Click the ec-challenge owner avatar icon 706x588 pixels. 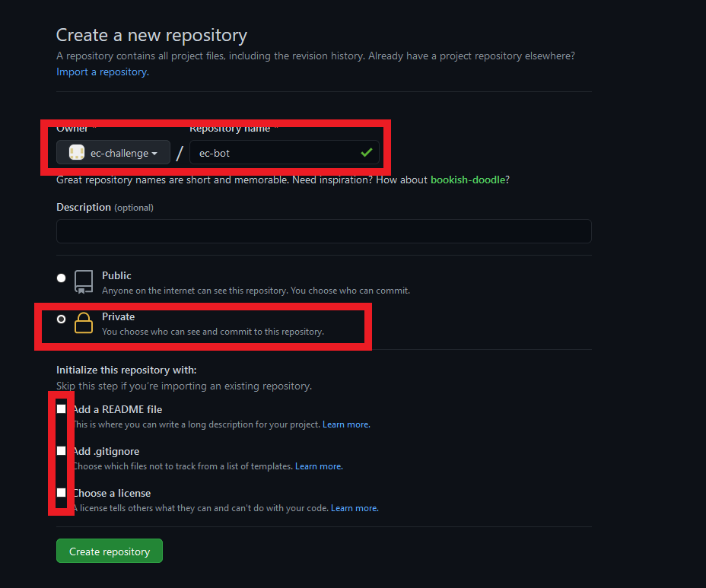[x=76, y=153]
